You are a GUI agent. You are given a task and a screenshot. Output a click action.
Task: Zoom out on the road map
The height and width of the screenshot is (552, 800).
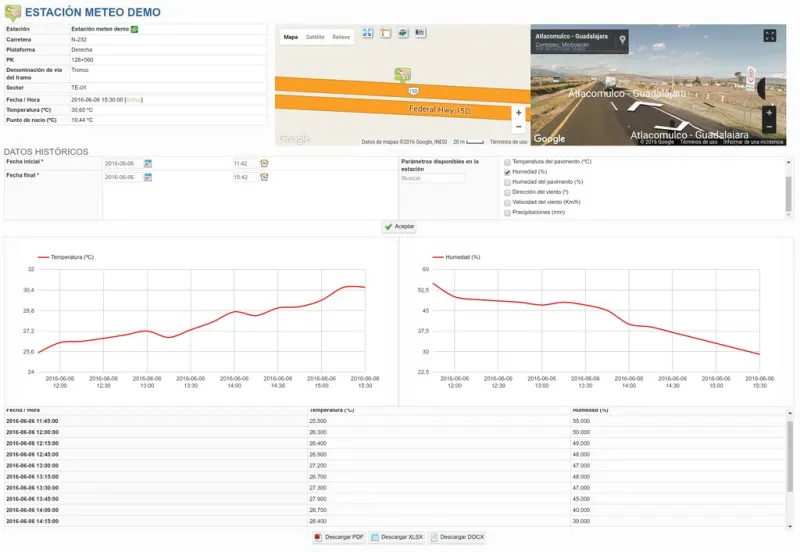pyautogui.click(x=518, y=127)
